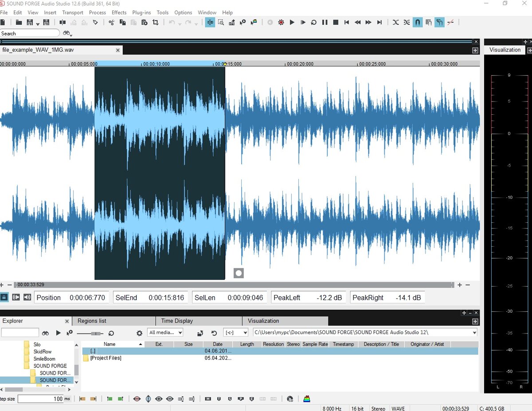
Task: Click the horizontal zoom scrollbar under waveform
Action: [234, 285]
